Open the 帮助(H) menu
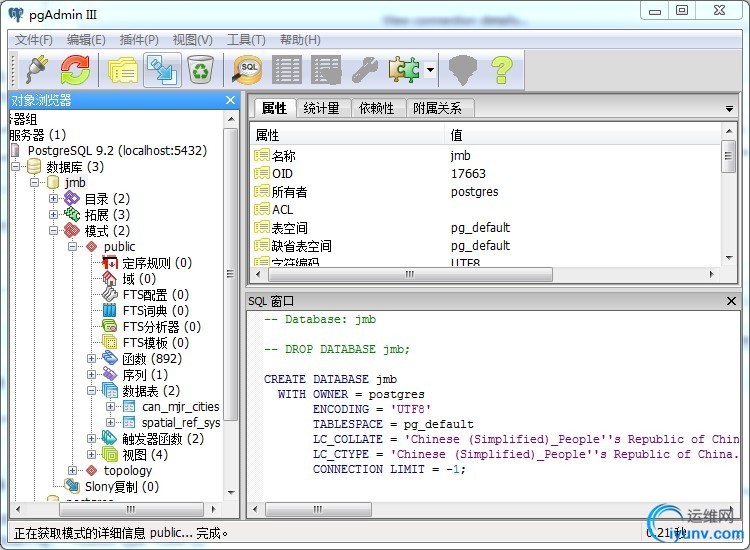 pos(300,40)
